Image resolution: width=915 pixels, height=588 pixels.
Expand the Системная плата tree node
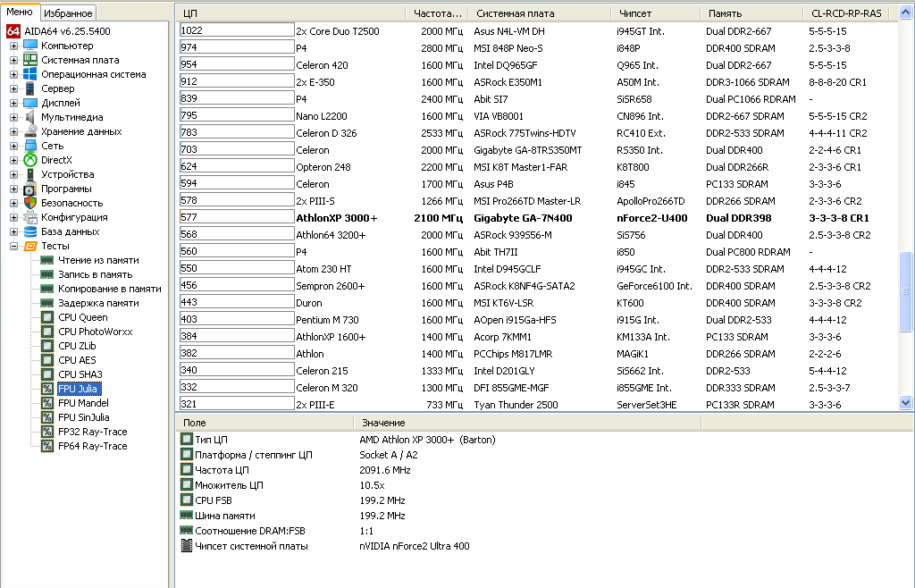click(13, 60)
